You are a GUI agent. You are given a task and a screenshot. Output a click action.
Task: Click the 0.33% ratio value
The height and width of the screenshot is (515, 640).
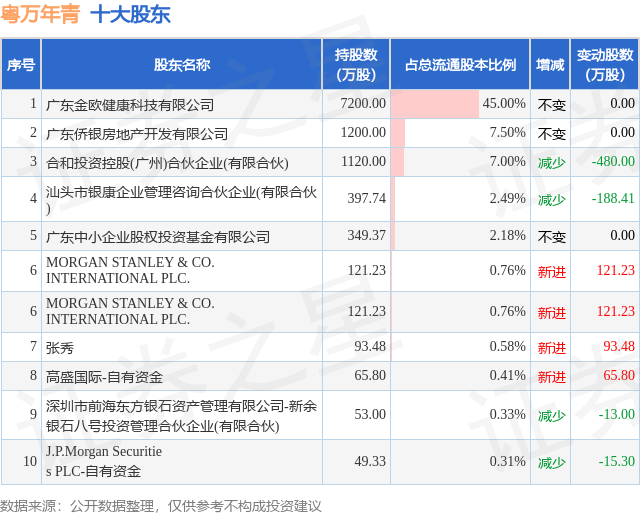507,414
